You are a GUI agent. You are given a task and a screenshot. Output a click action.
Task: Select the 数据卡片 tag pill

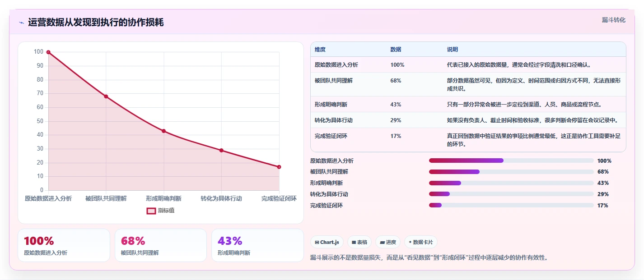(420, 242)
